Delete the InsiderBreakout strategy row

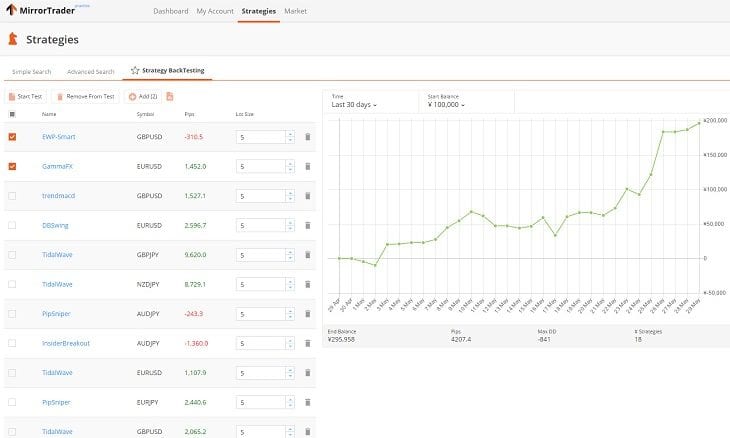pyautogui.click(x=308, y=343)
